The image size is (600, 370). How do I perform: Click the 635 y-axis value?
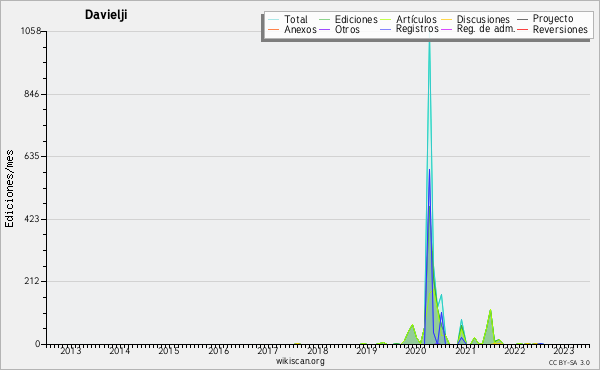pyautogui.click(x=31, y=156)
